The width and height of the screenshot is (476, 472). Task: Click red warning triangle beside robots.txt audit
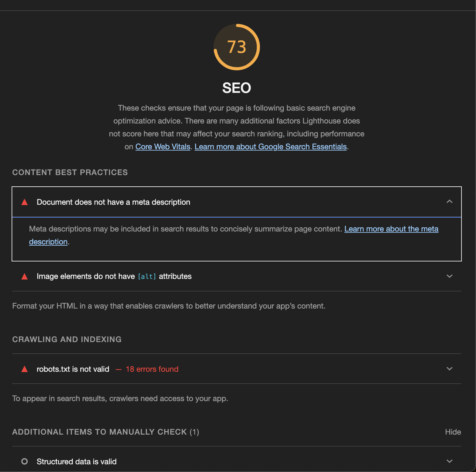25,369
